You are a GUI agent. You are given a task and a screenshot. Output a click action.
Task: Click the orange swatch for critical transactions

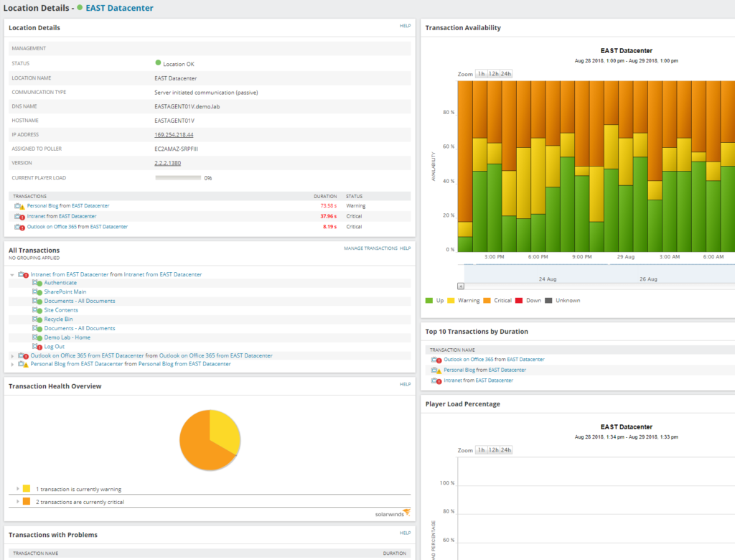[27, 501]
